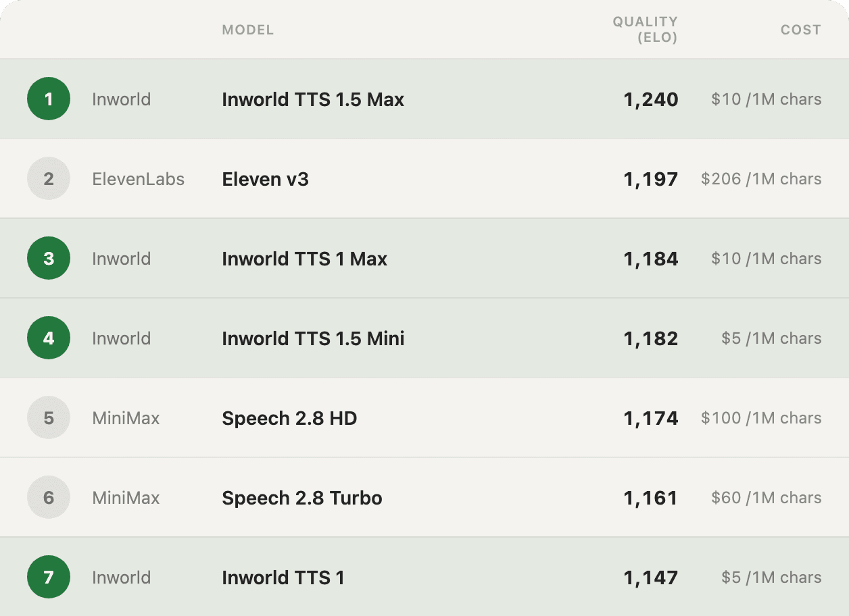Click the green rank 7 badge
This screenshot has width=849, height=616.
[49, 577]
